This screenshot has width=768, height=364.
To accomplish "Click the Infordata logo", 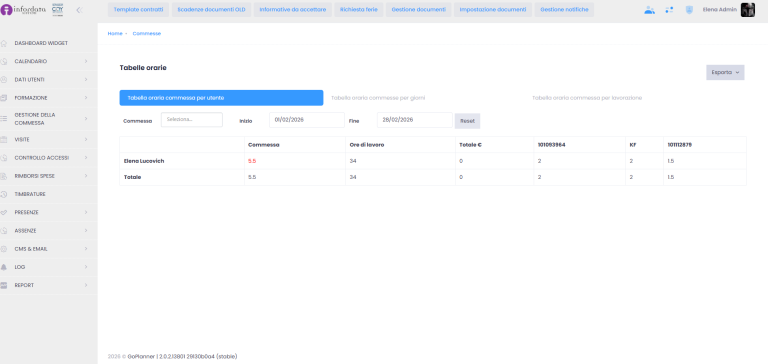I will pyautogui.click(x=24, y=10).
